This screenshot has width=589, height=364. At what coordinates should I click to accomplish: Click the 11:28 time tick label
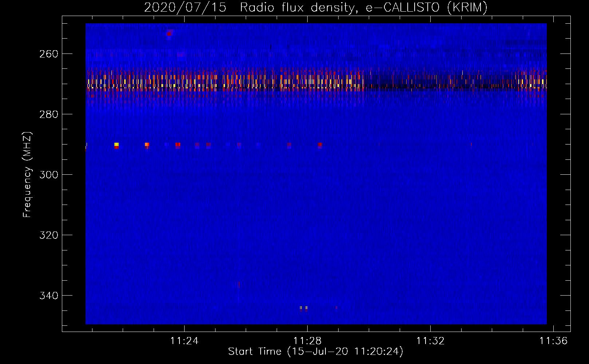(308, 341)
